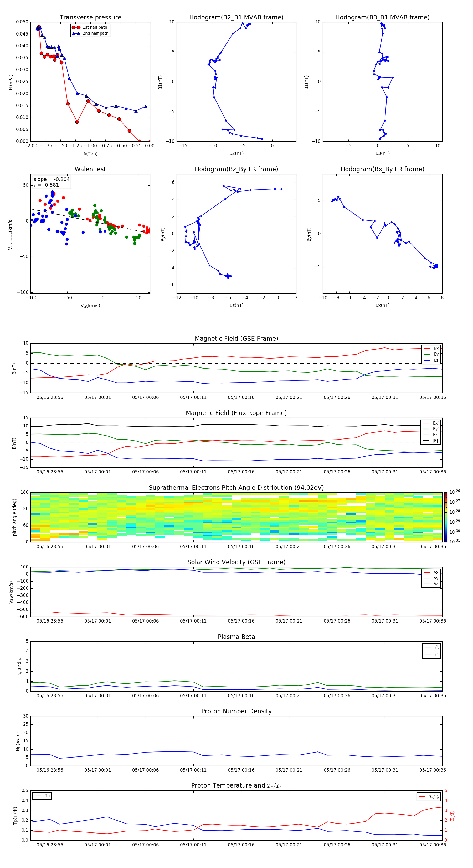Click the |B| entry in Flux Rope legend
Image resolution: width=473 pixels, height=868 pixels.
(431, 441)
